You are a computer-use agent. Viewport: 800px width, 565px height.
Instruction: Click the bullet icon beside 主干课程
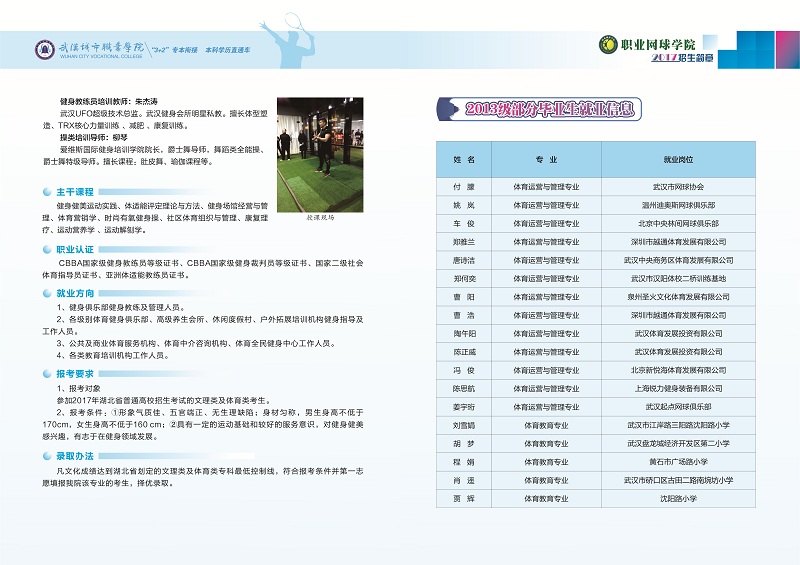pyautogui.click(x=48, y=191)
